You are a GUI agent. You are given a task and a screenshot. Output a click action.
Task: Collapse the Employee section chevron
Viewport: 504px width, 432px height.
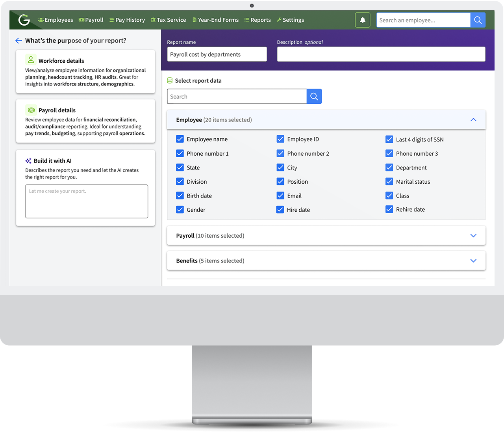473,120
